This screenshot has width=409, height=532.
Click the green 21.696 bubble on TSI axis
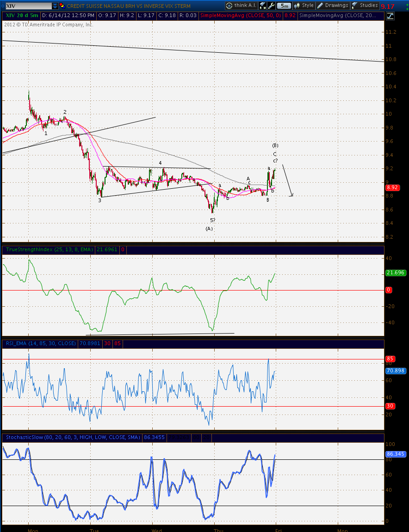tap(396, 273)
